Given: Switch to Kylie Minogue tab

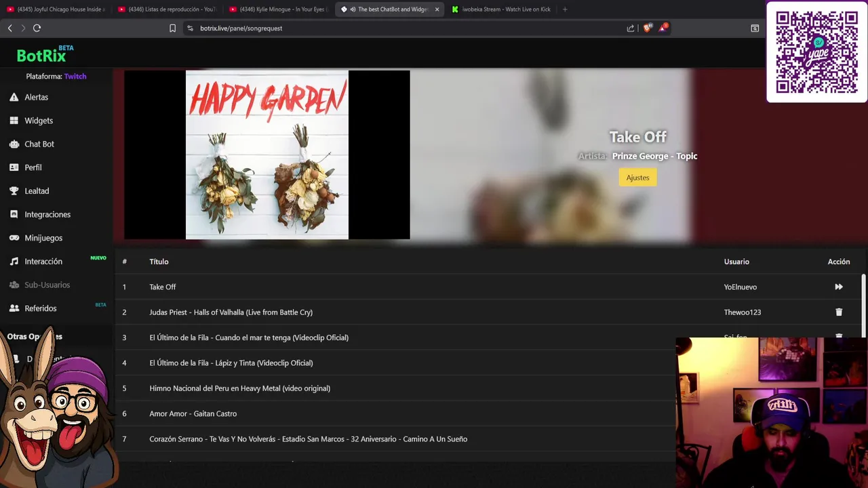Looking at the screenshot, I should point(278,9).
